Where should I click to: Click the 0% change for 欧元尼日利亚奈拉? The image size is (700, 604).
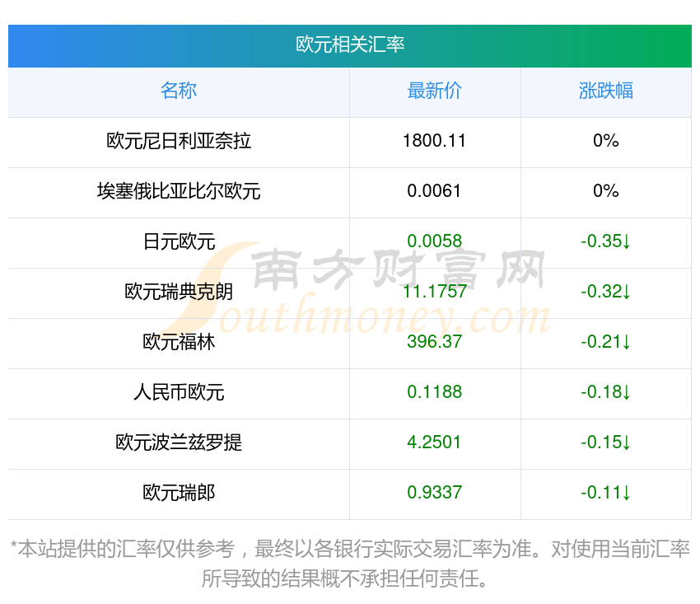point(606,141)
